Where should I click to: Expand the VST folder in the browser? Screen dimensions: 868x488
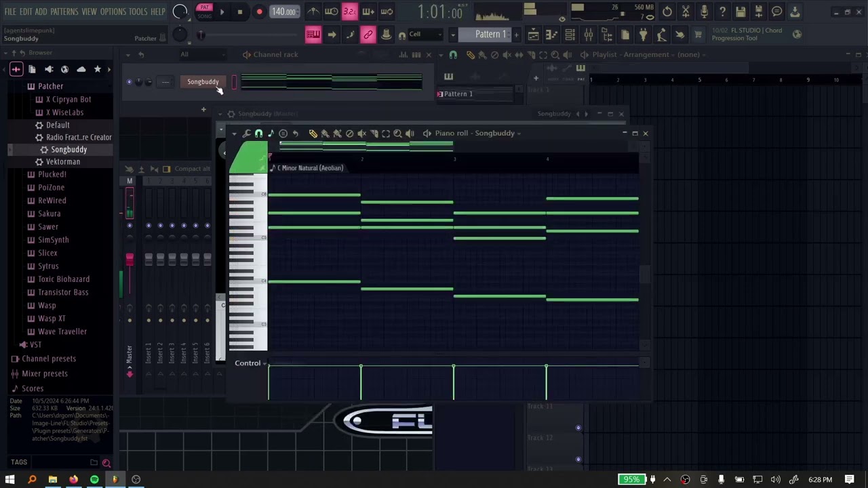pos(35,345)
